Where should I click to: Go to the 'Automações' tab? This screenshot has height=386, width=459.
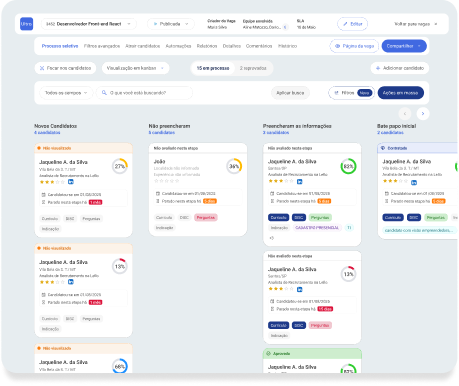click(178, 46)
